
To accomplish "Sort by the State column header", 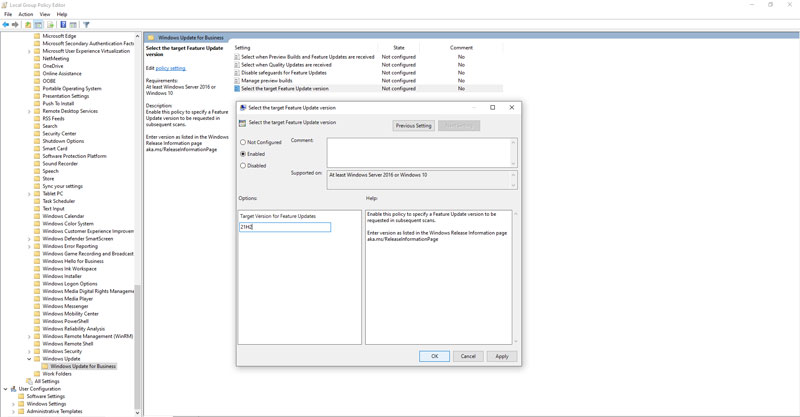I will (398, 47).
